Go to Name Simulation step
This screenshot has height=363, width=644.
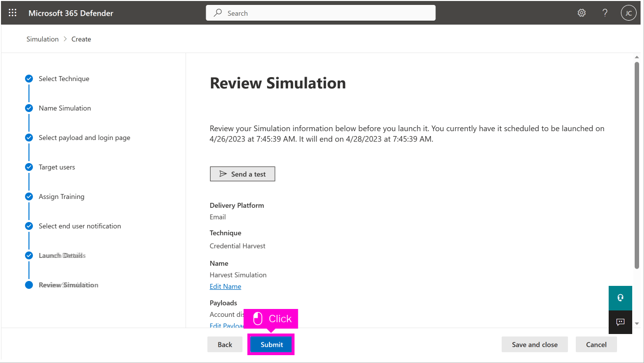(65, 108)
